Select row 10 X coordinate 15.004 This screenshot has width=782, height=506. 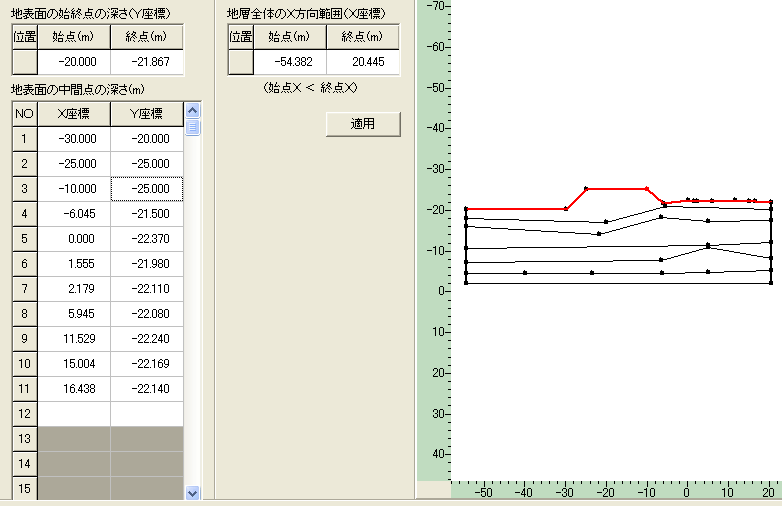tap(74, 363)
